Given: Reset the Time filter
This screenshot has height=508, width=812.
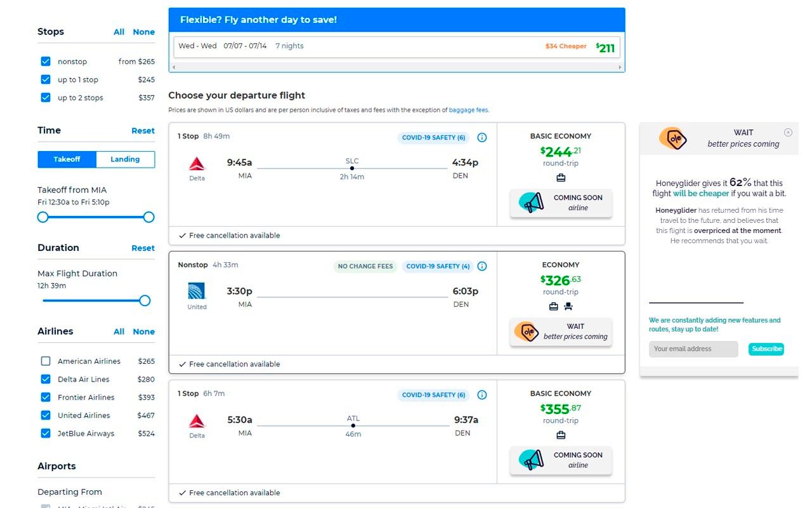Looking at the screenshot, I should 143,131.
